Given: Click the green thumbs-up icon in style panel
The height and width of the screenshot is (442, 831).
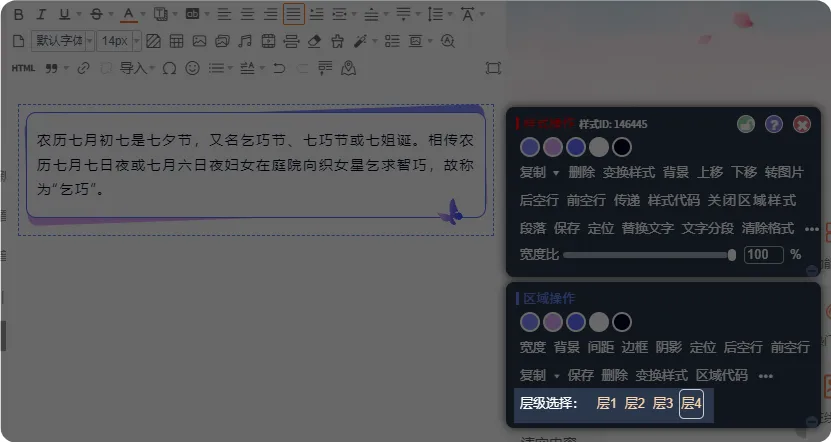Looking at the screenshot, I should (x=746, y=124).
